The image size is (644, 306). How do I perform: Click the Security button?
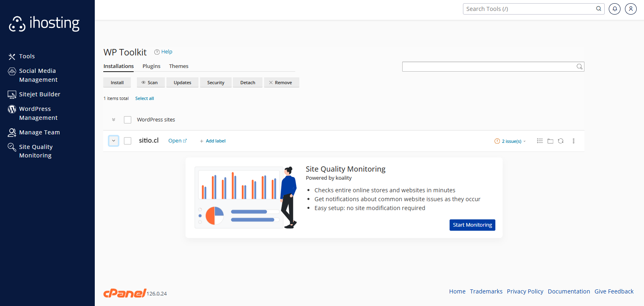(215, 83)
